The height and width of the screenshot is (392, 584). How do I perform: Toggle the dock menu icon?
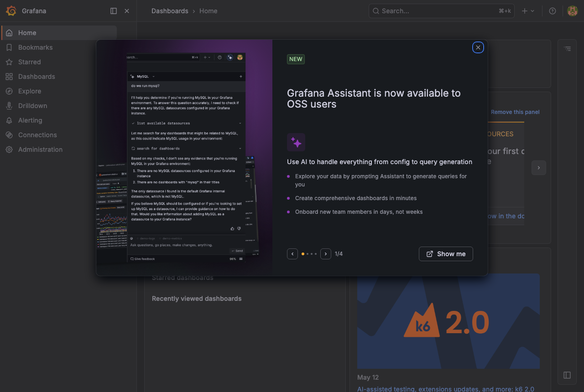[114, 11]
